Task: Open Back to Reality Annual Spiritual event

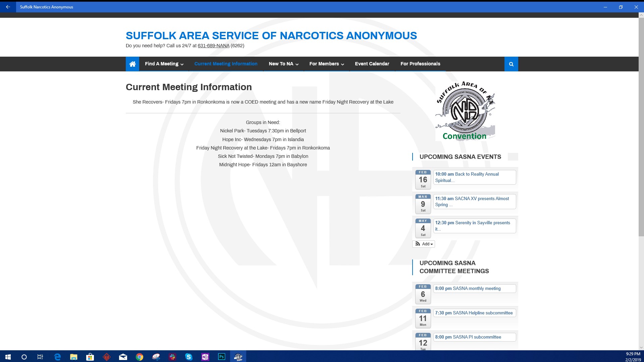Action: (x=475, y=177)
